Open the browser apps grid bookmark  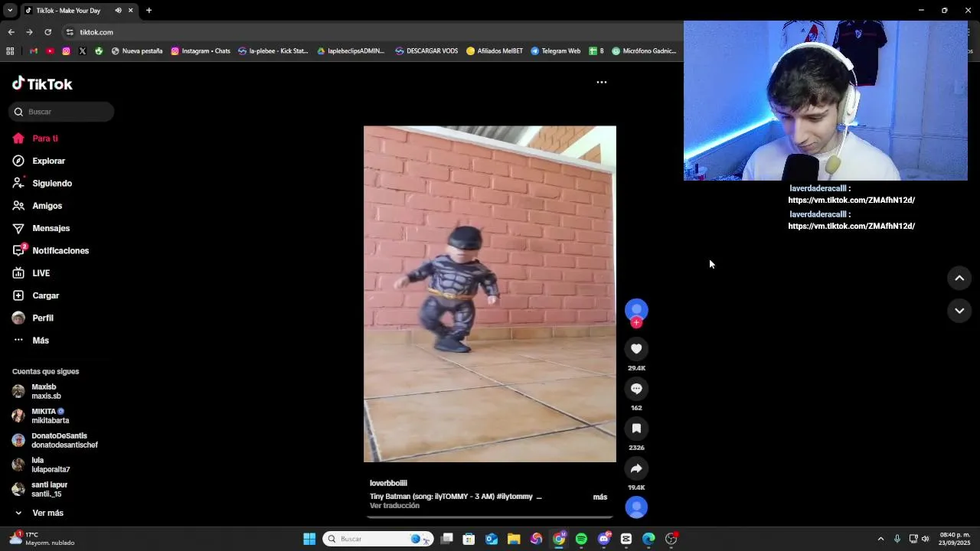10,51
